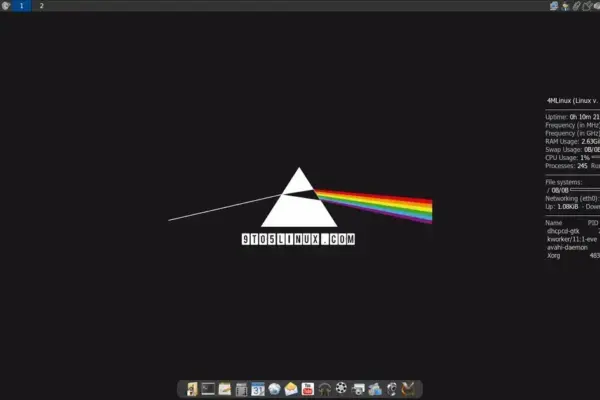The width and height of the screenshot is (600, 400).
Task: Click the Swap Usage line
Action: 572,150
